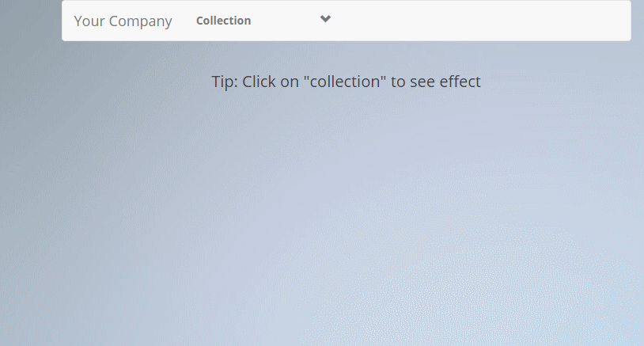The height and width of the screenshot is (346, 644).
Task: Select the bold Collection label
Action: (x=223, y=21)
